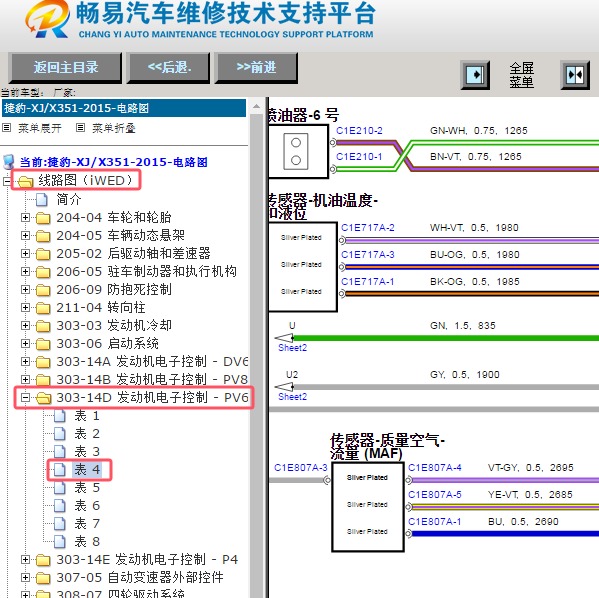Click the 返回主目录 button

point(65,68)
